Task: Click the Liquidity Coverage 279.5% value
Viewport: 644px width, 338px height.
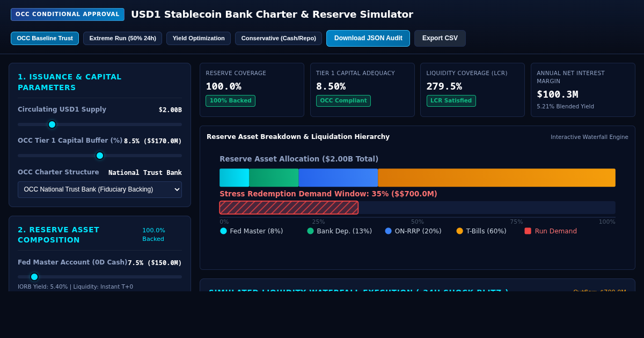Action: (444, 86)
